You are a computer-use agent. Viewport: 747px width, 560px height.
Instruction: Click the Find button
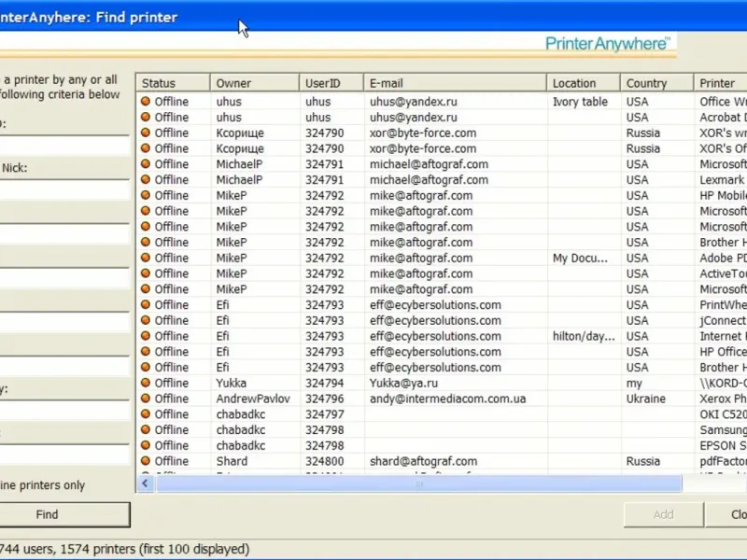pos(64,514)
